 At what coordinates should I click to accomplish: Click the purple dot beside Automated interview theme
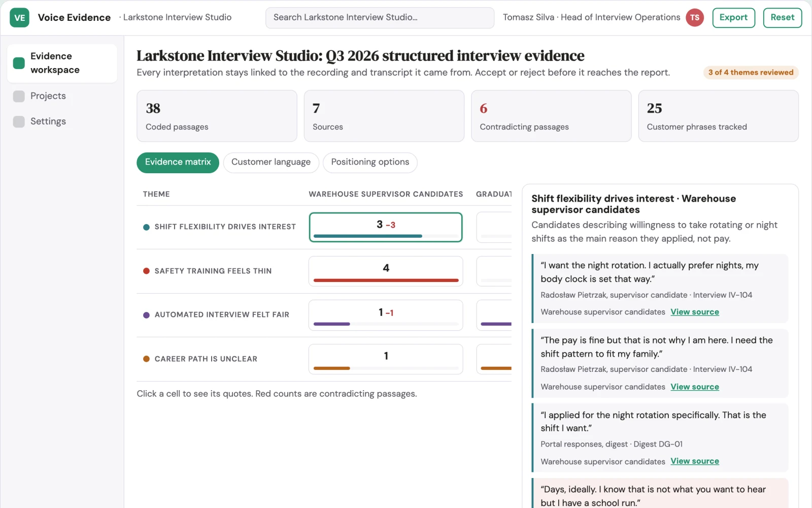146,315
